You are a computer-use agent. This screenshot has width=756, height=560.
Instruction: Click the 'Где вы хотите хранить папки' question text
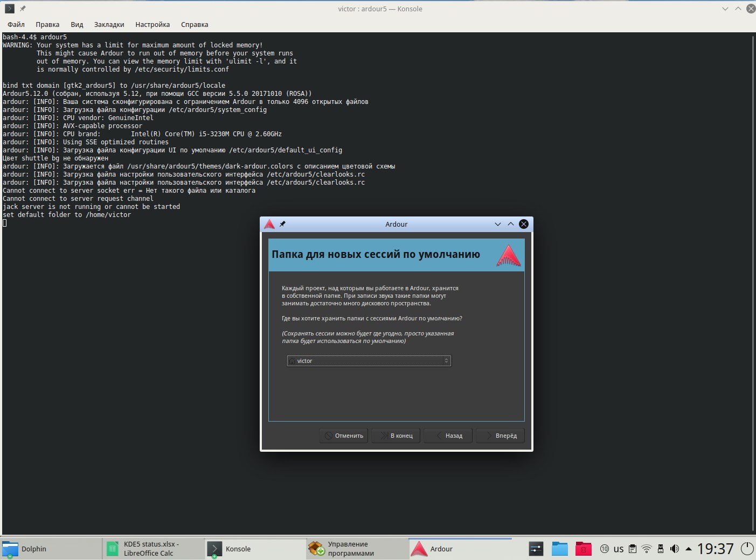(x=372, y=318)
